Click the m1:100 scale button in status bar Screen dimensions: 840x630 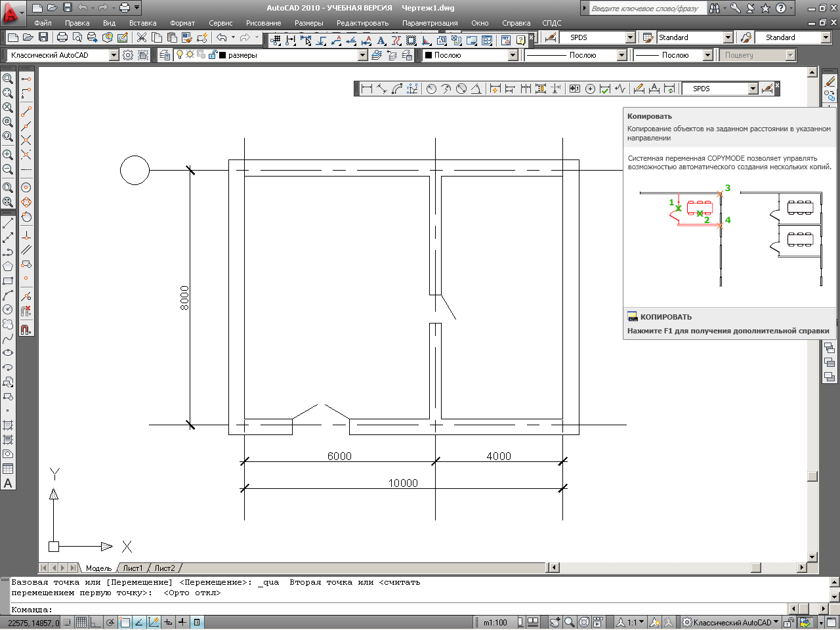(x=495, y=622)
